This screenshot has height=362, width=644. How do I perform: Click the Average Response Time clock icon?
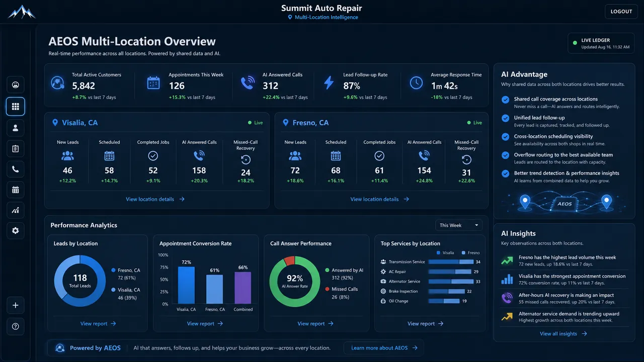point(416,83)
